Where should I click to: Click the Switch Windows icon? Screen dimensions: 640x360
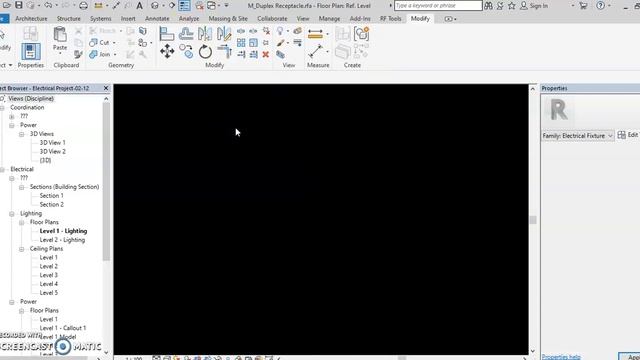211,6
